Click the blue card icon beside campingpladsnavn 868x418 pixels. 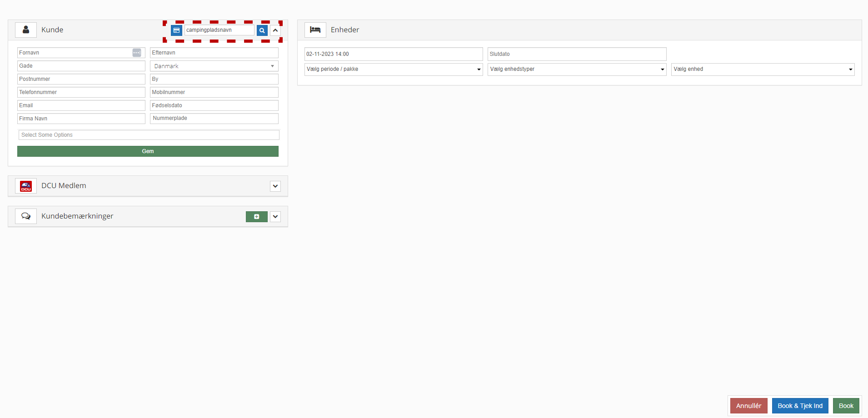pyautogui.click(x=176, y=30)
